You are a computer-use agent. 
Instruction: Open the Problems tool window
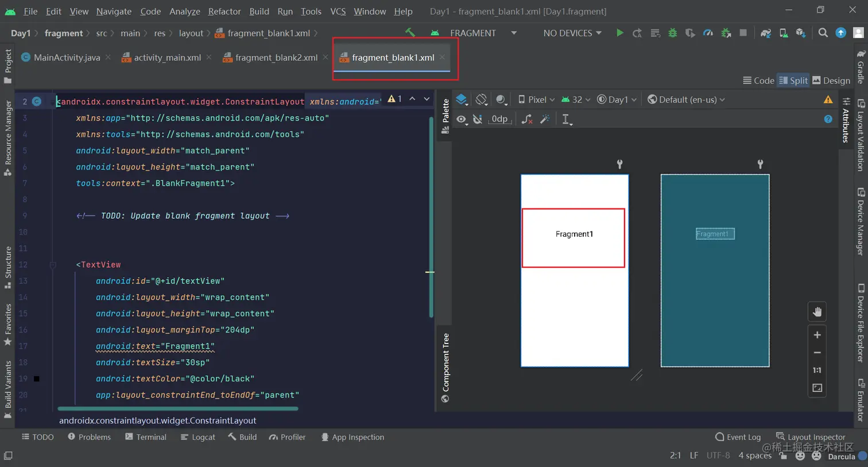(89, 437)
